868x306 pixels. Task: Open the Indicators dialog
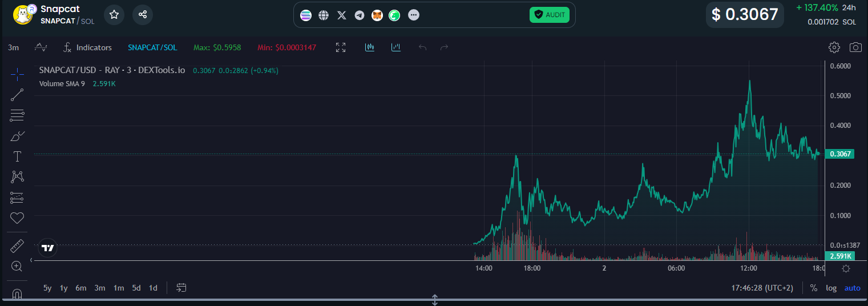pyautogui.click(x=88, y=47)
